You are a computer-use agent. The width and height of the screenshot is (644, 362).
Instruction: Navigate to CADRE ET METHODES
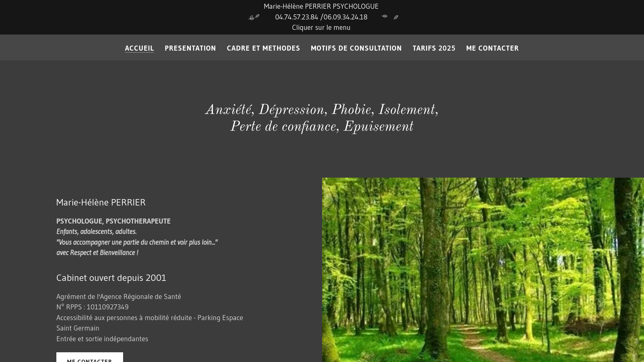pyautogui.click(x=263, y=48)
